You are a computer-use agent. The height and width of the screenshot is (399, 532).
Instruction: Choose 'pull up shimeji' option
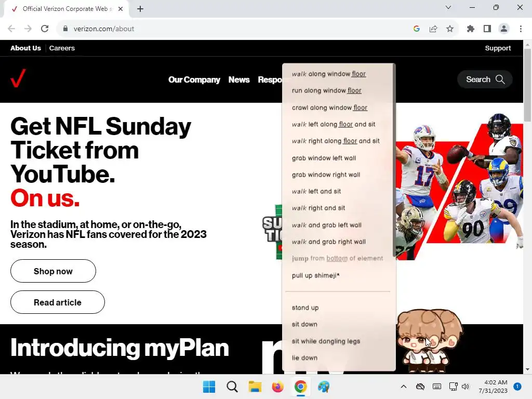pos(315,275)
